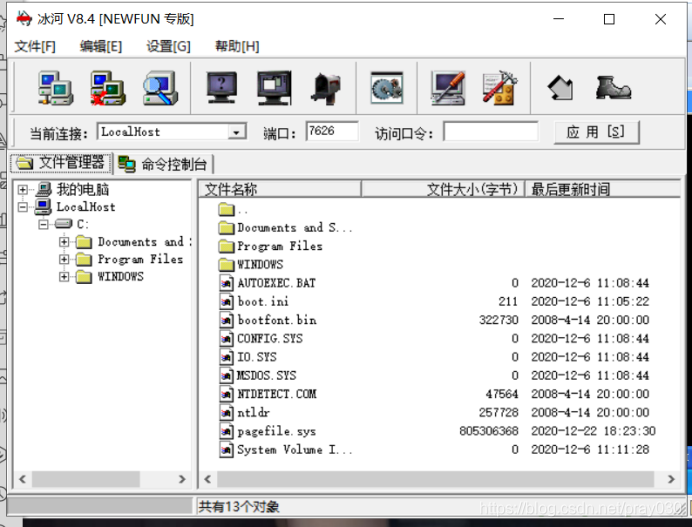Screen dimensions: 692x527
Task: Switch to the 命令控制台 tab
Action: pos(163,164)
